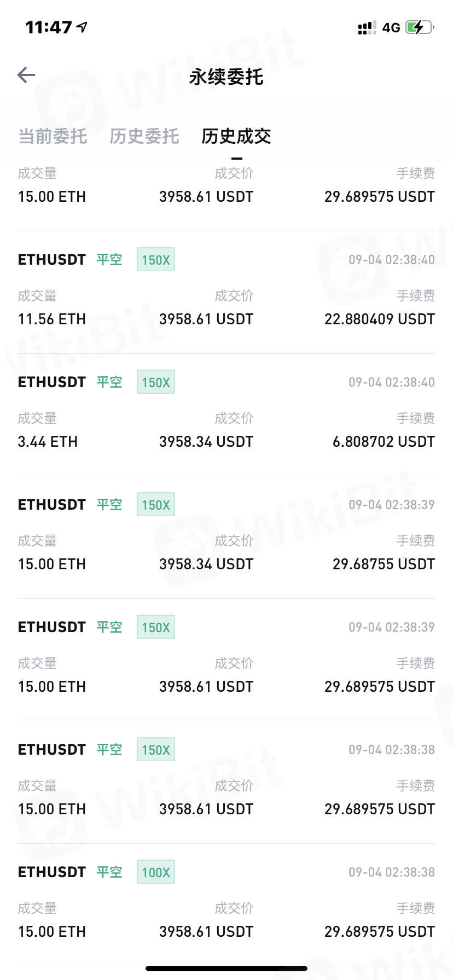This screenshot has height=980, width=453.
Task: Switch to the 历史委托 tab
Action: pos(144,136)
